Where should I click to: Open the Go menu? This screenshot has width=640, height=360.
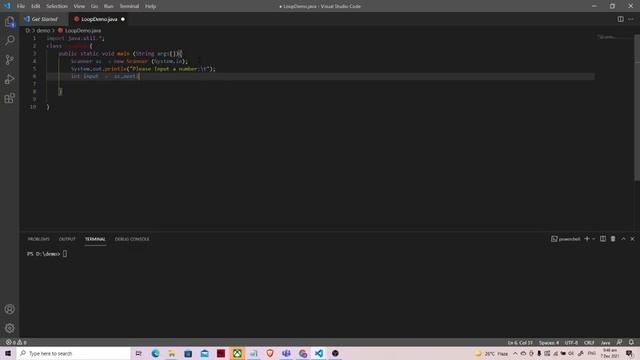tap(94, 6)
